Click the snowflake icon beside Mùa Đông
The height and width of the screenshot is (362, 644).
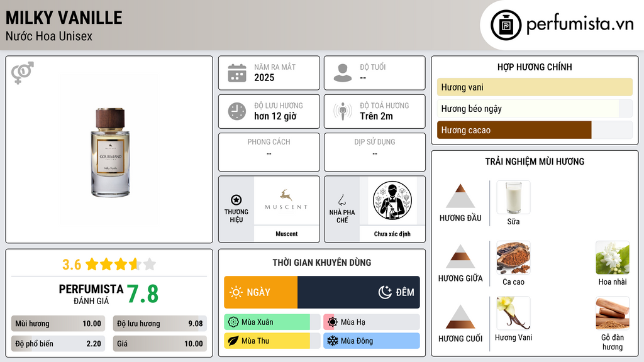coord(333,341)
